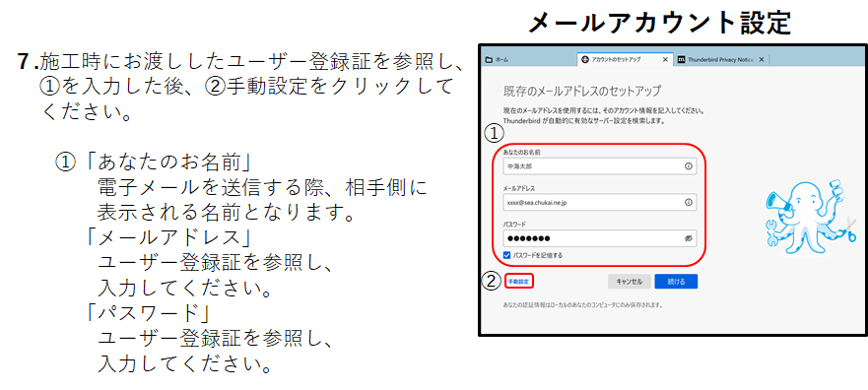Toggle password visibility eye icon

tap(688, 238)
